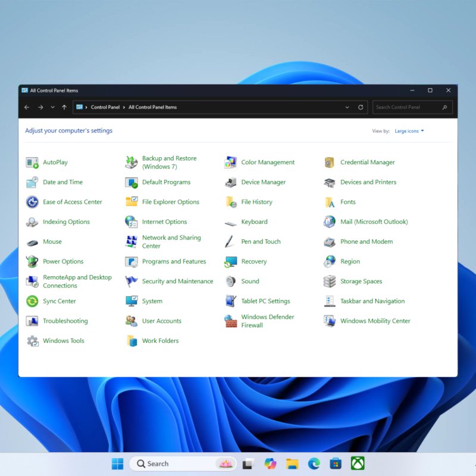Click the Sync Center green icon
The height and width of the screenshot is (476, 476).
[32, 302]
